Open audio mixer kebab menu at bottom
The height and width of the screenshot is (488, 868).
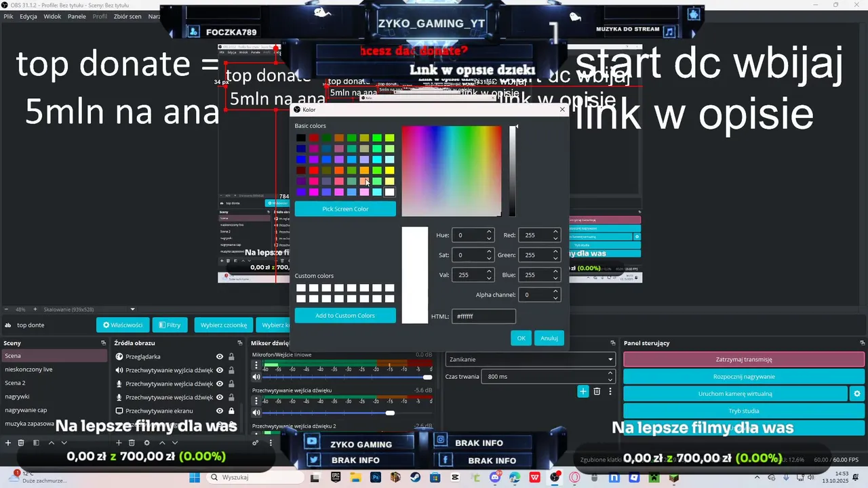pos(271,443)
